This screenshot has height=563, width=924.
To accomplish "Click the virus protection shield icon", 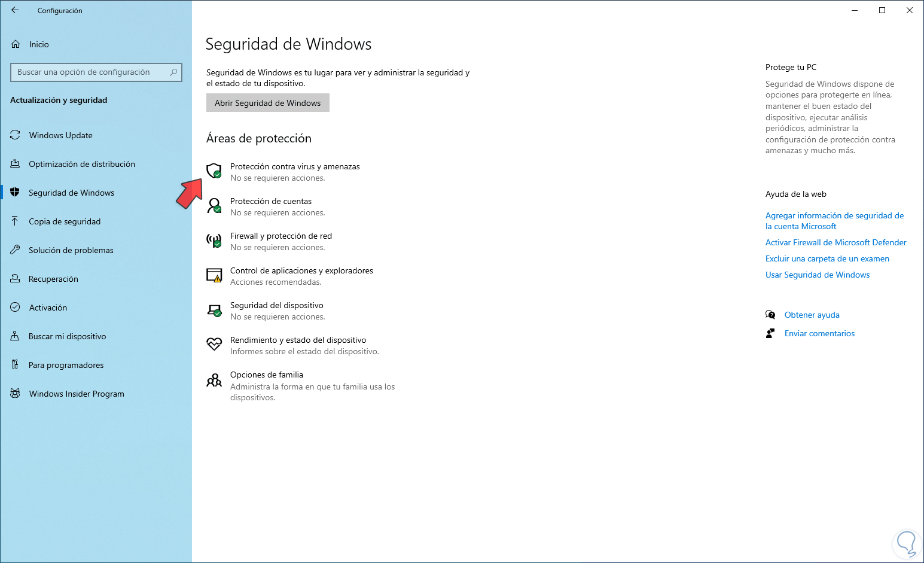I will point(214,171).
